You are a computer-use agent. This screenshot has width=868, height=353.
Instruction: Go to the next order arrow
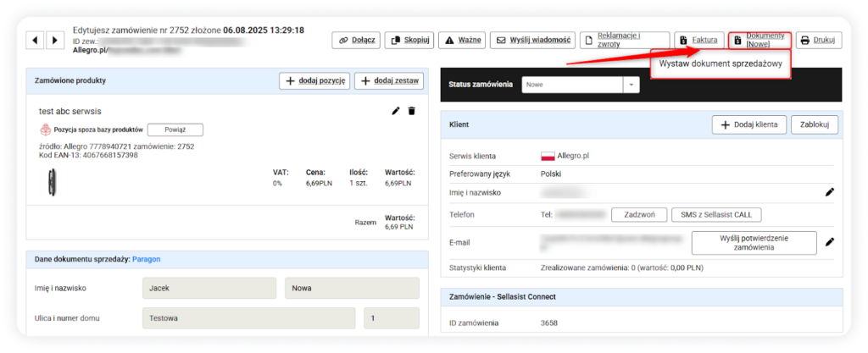(55, 40)
